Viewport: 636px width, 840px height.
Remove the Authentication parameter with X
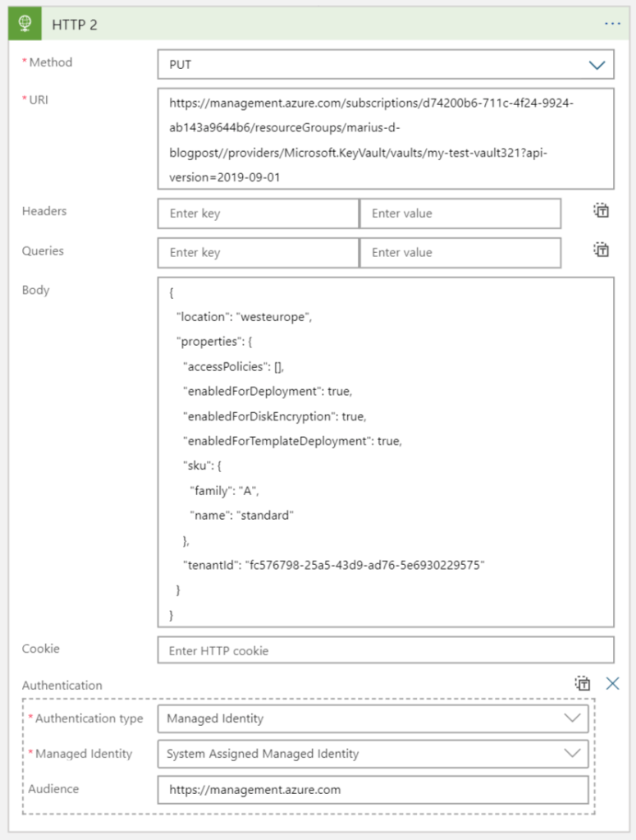pyautogui.click(x=612, y=683)
